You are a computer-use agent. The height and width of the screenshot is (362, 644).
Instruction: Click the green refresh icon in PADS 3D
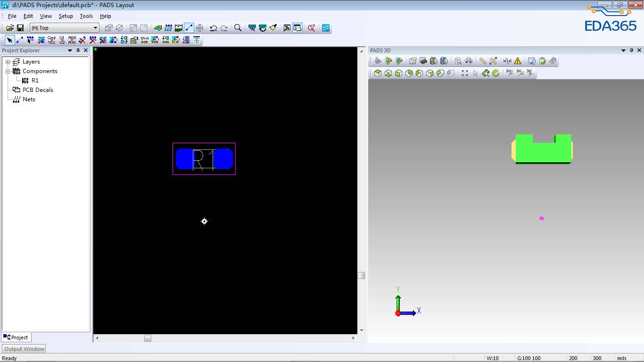(x=496, y=73)
